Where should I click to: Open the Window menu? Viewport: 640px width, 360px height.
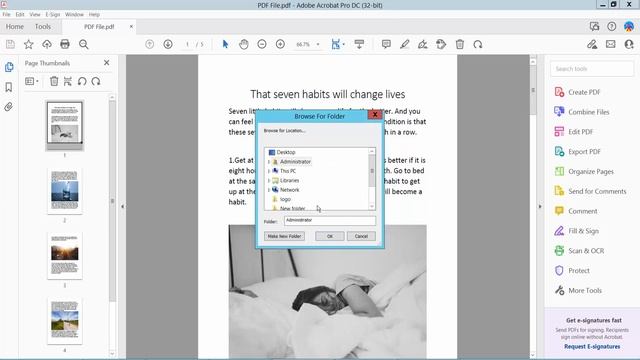[x=74, y=14]
